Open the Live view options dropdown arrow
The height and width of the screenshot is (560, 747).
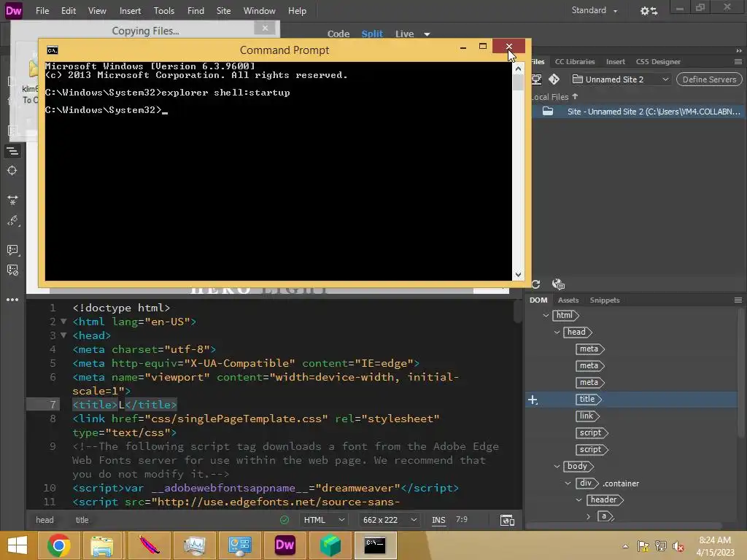tap(427, 34)
